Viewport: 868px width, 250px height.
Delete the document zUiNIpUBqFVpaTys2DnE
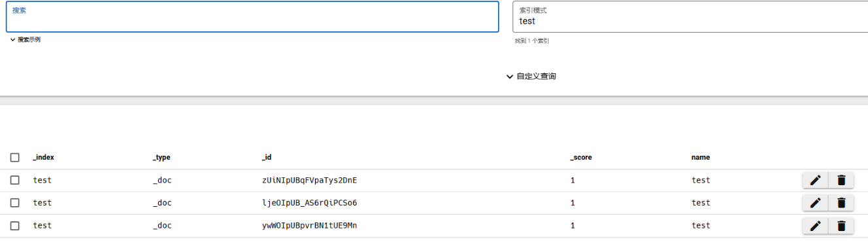click(841, 181)
